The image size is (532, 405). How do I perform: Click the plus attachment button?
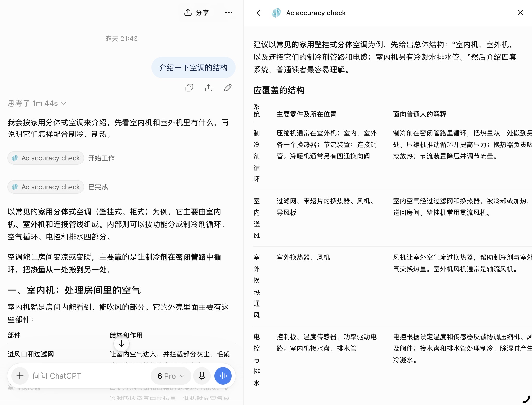point(20,376)
